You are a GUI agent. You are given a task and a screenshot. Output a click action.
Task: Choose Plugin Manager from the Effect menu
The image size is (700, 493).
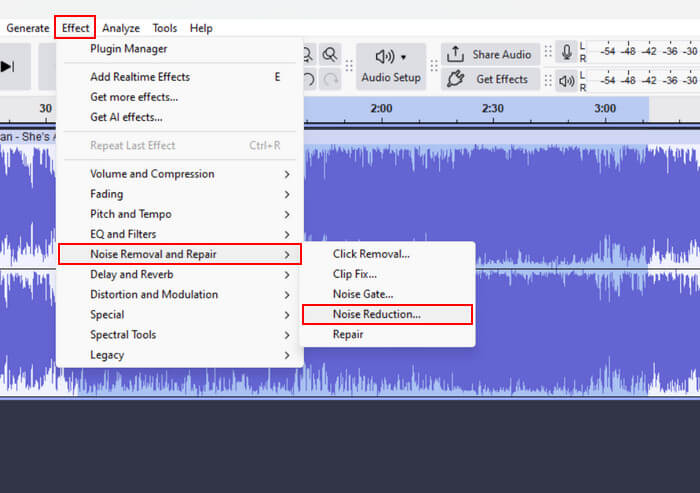pyautogui.click(x=179, y=49)
